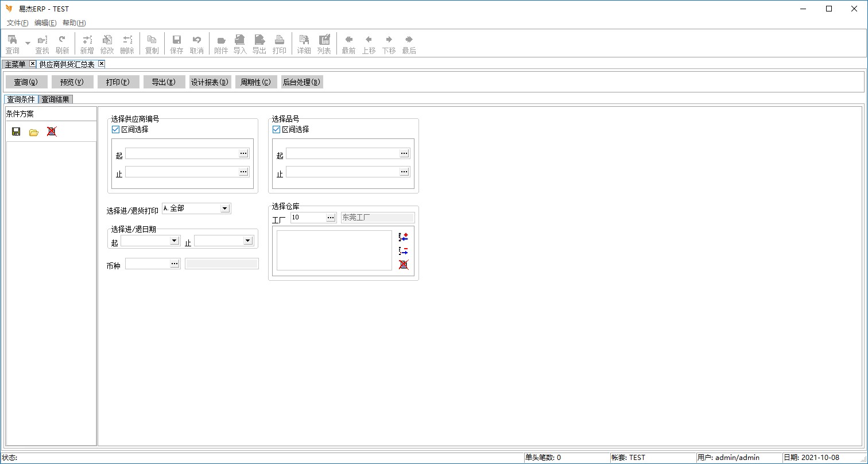
Task: Click the save scheme floppy disk icon
Action: (16, 132)
